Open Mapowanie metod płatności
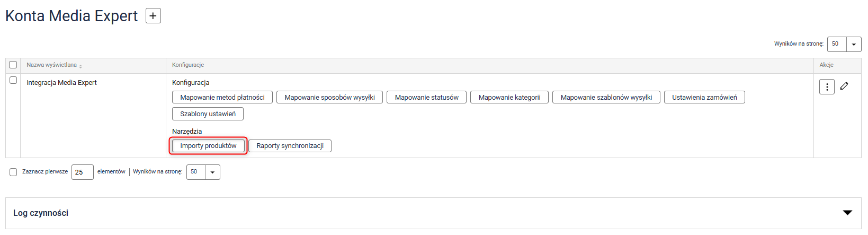868x235 pixels. coord(222,97)
